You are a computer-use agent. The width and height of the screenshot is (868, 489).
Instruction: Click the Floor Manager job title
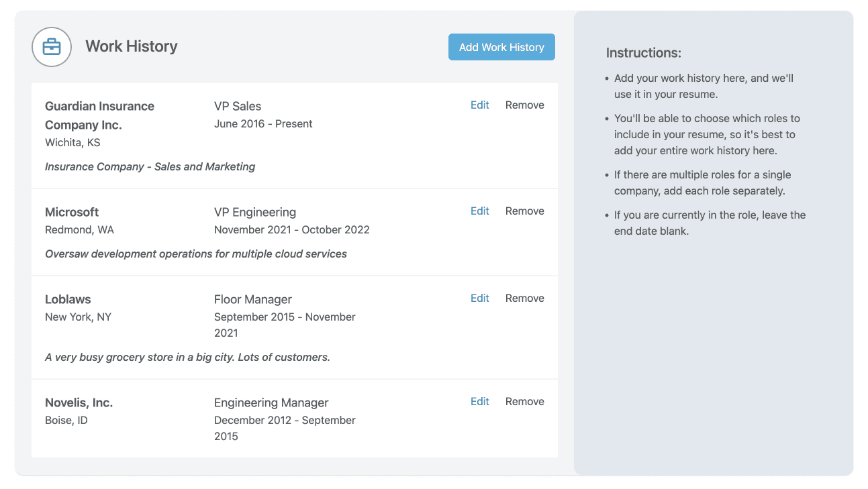pyautogui.click(x=253, y=299)
